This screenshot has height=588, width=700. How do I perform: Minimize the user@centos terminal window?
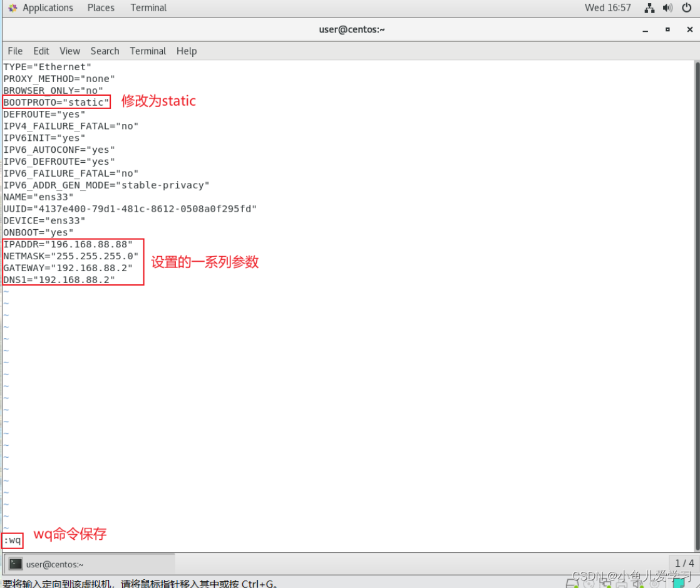645,30
